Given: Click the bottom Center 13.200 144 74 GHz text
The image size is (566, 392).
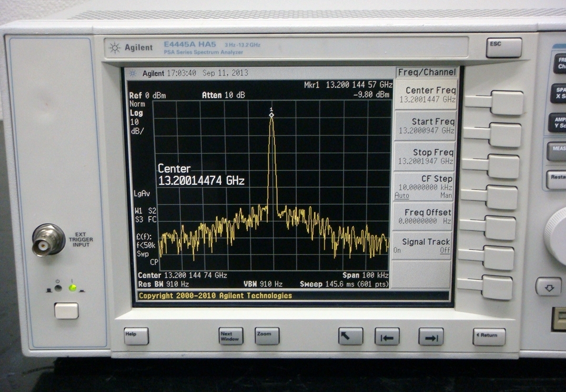Looking at the screenshot, I should coord(183,275).
